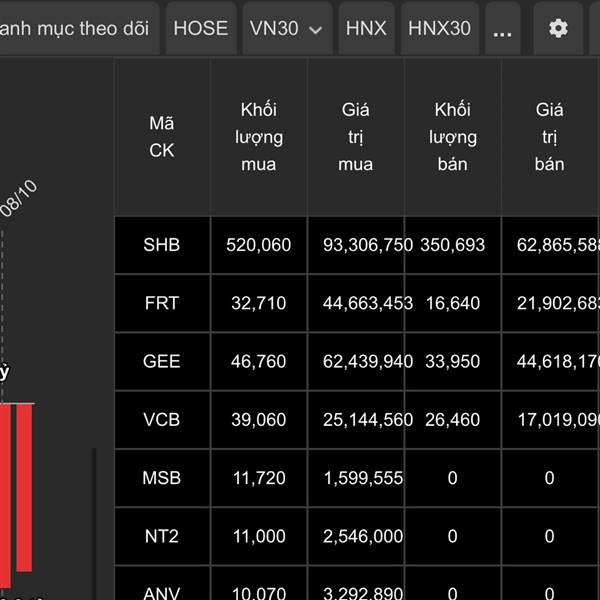Click NT2 buy volume 11,000
The image size is (600, 600).
(259, 536)
